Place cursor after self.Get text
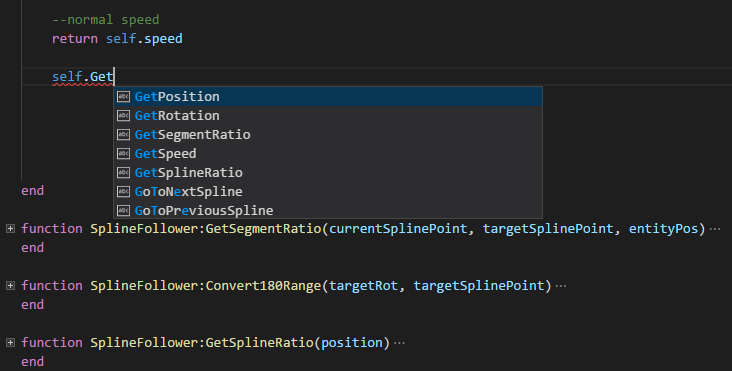Viewport: 732px width, 371px height. 114,77
